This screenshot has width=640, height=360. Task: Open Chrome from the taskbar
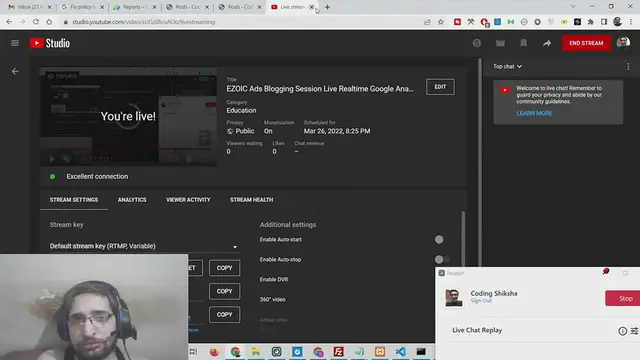(x=235, y=351)
